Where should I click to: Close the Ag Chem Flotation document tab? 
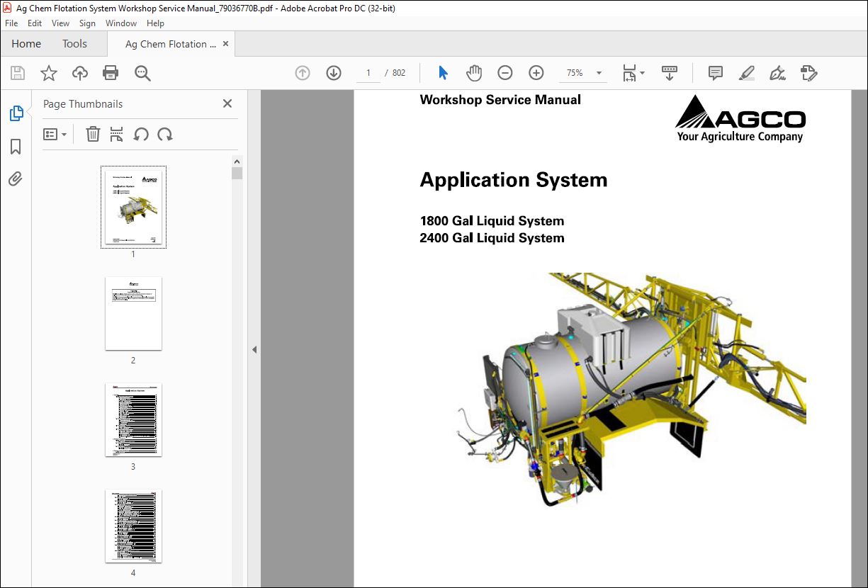(226, 44)
